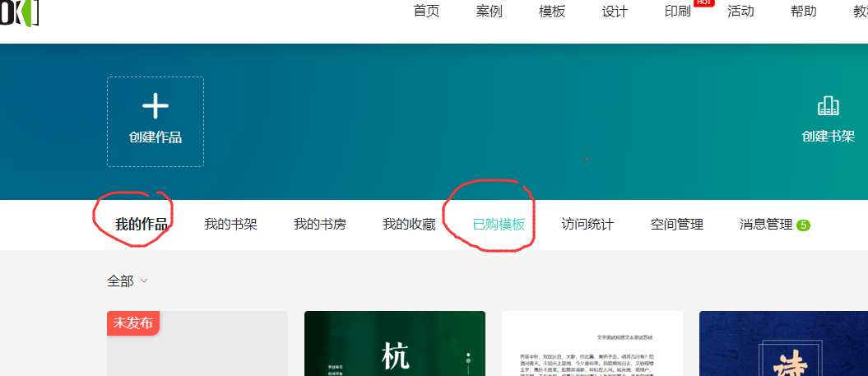Open the 印刷 navigation item
Viewport: 868px width, 376px height.
[x=677, y=12]
